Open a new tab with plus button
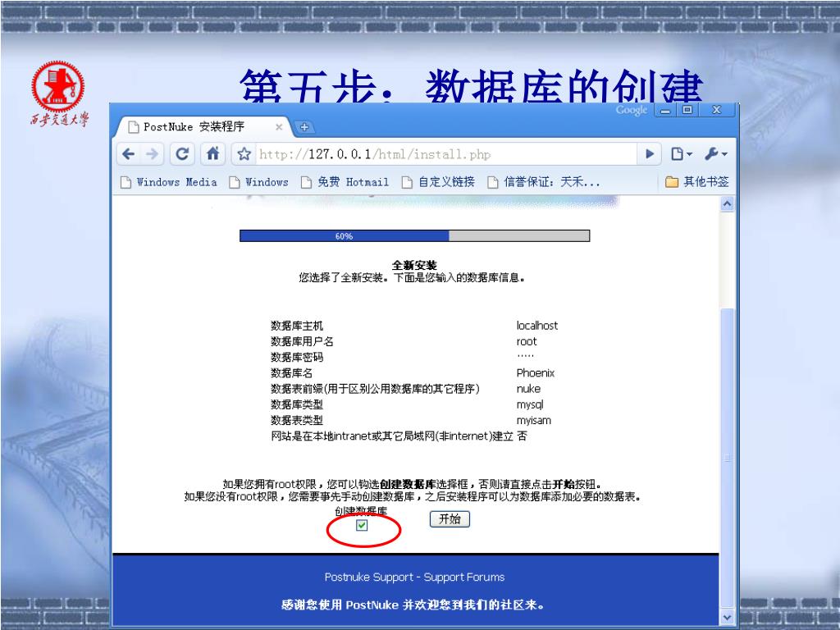 click(x=304, y=127)
